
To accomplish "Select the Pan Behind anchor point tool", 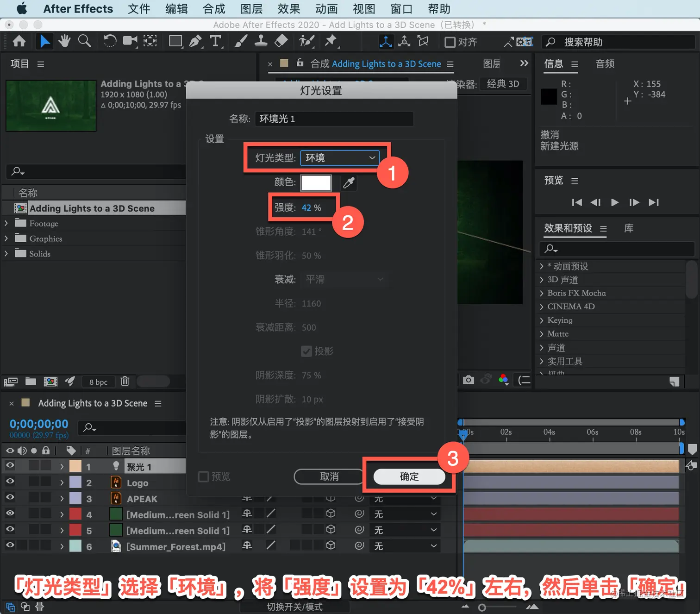I will [150, 42].
